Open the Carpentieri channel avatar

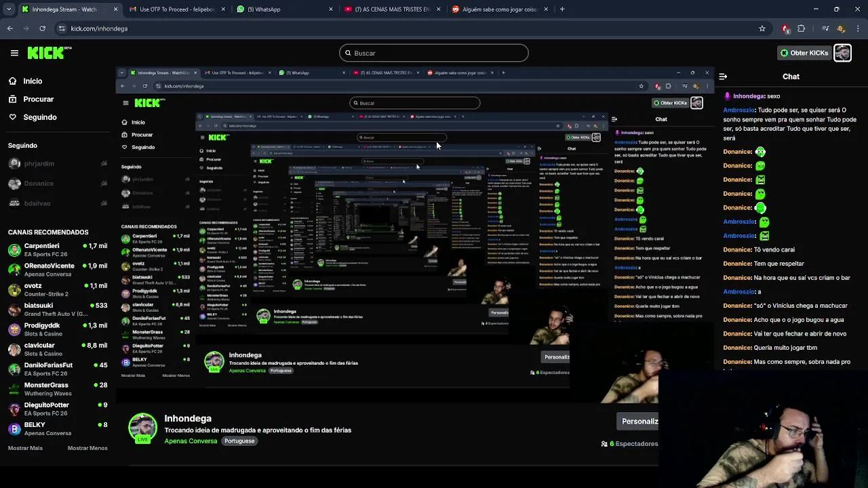[14, 250]
